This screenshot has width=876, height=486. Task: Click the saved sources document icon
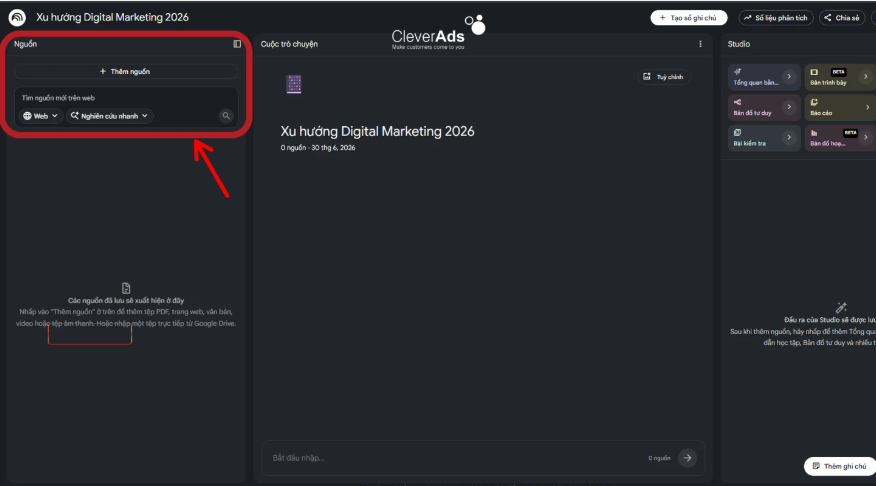126,288
